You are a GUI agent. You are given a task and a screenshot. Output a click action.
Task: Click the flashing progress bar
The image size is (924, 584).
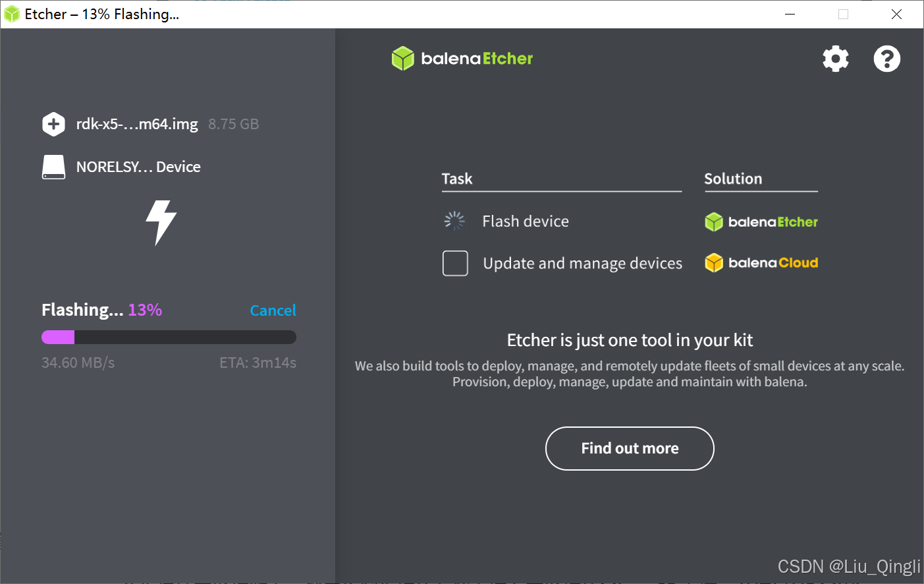[x=169, y=337]
